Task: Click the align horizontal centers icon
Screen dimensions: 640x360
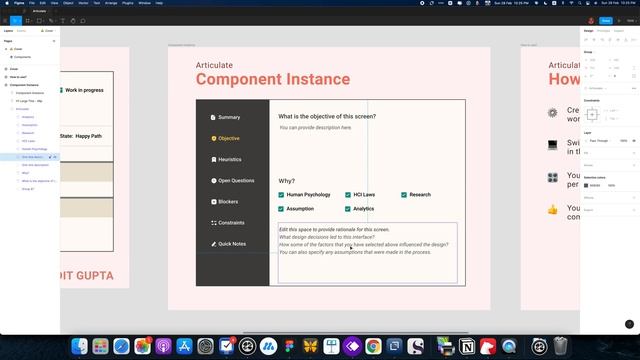Action: [x=594, y=40]
